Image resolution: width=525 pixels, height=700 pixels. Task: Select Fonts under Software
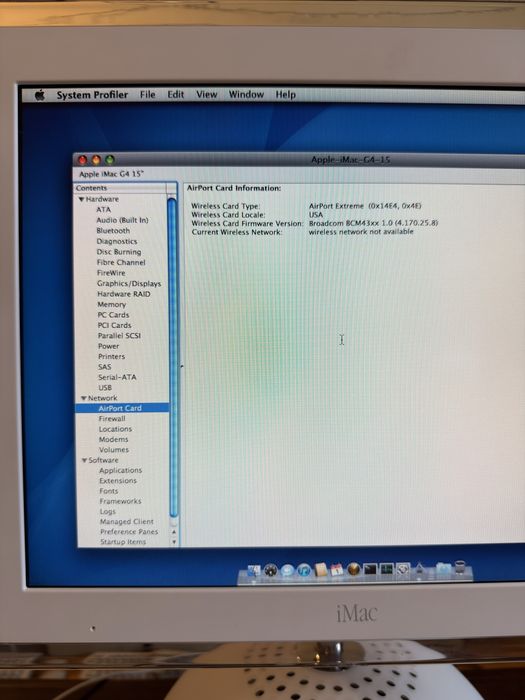coord(108,491)
